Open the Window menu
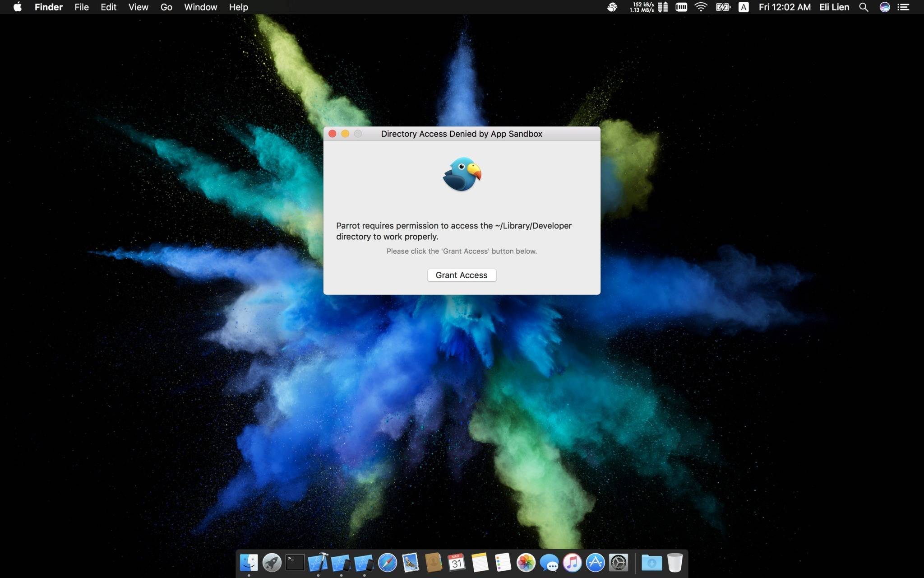 [x=200, y=7]
